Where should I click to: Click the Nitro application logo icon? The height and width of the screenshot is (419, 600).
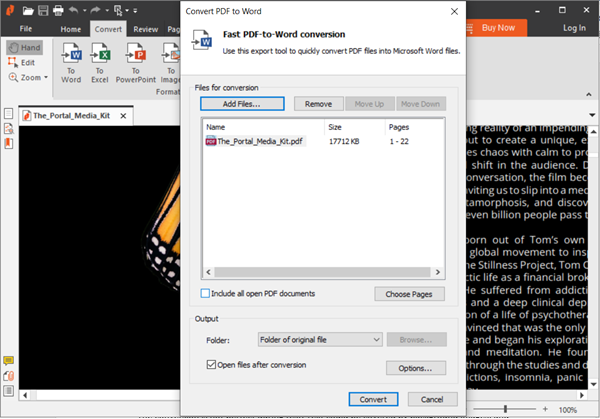point(10,10)
